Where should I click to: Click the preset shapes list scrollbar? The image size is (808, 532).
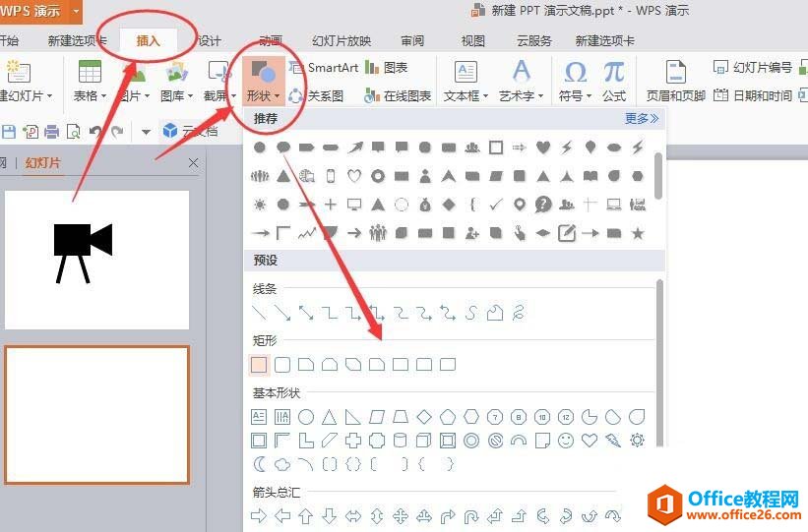point(659,361)
